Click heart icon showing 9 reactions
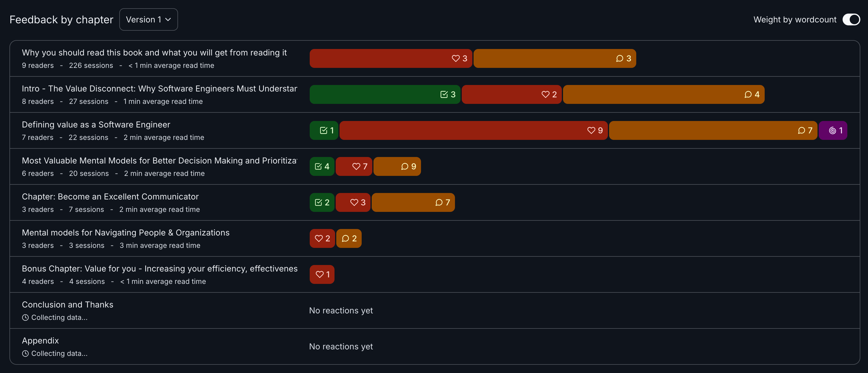Screen dimensions: 868x373 pyautogui.click(x=591, y=131)
